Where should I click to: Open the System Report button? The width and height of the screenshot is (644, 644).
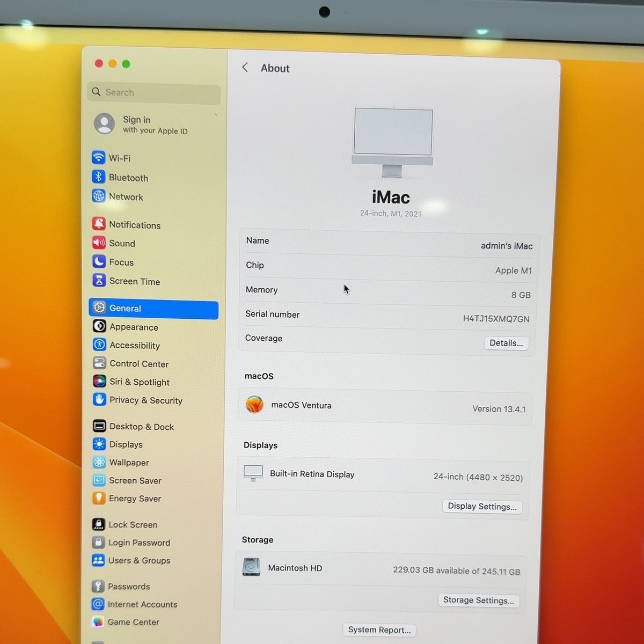(x=379, y=630)
